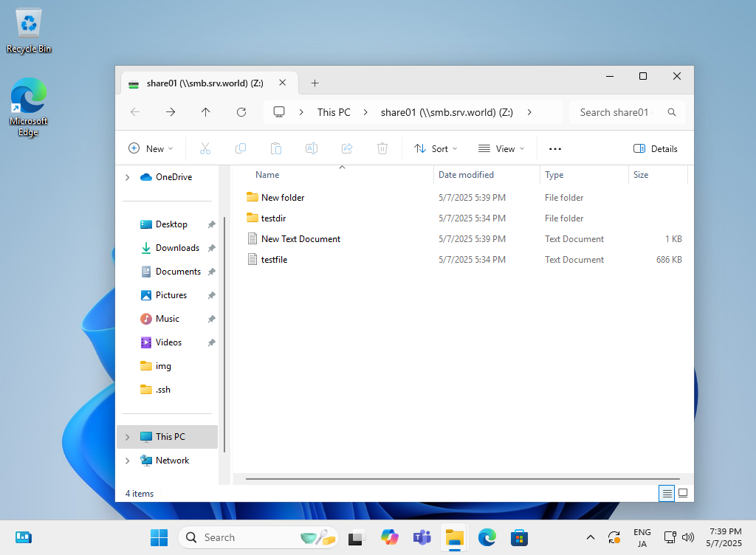Image resolution: width=756 pixels, height=555 pixels.
Task: Click the horizontal scrollbar in file list
Action: tap(462, 479)
